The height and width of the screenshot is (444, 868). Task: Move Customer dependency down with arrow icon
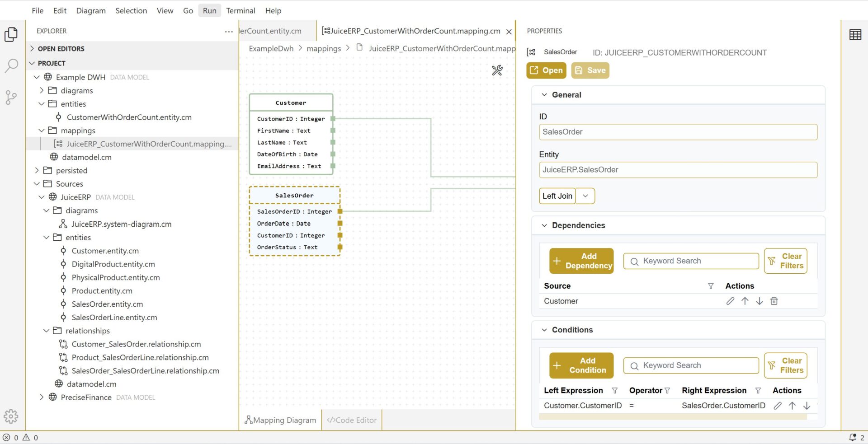[759, 301]
